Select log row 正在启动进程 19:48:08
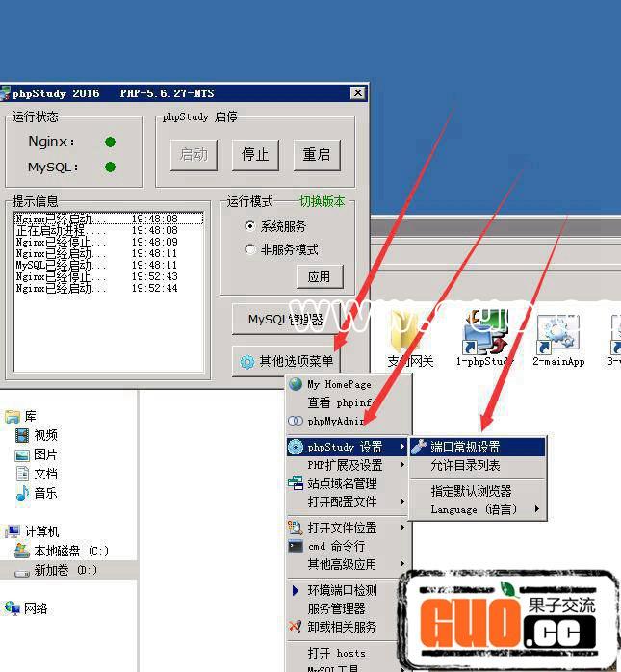The image size is (621, 672). point(108,230)
